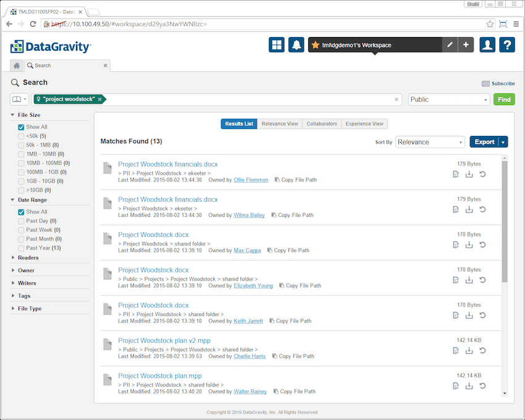Check the 10MB - 100MB (0) filter
This screenshot has height=420, width=525.
pyautogui.click(x=21, y=163)
